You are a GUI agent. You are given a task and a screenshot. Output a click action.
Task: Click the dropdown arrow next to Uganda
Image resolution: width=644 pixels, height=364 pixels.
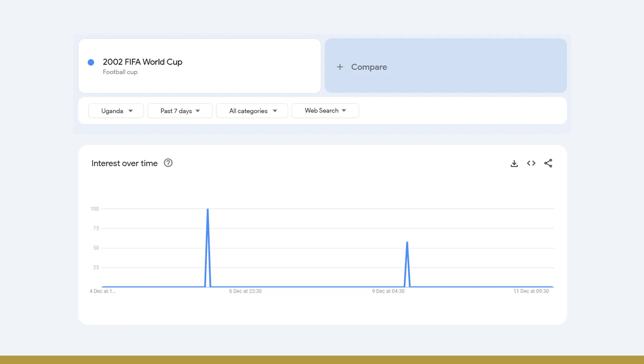tap(131, 111)
